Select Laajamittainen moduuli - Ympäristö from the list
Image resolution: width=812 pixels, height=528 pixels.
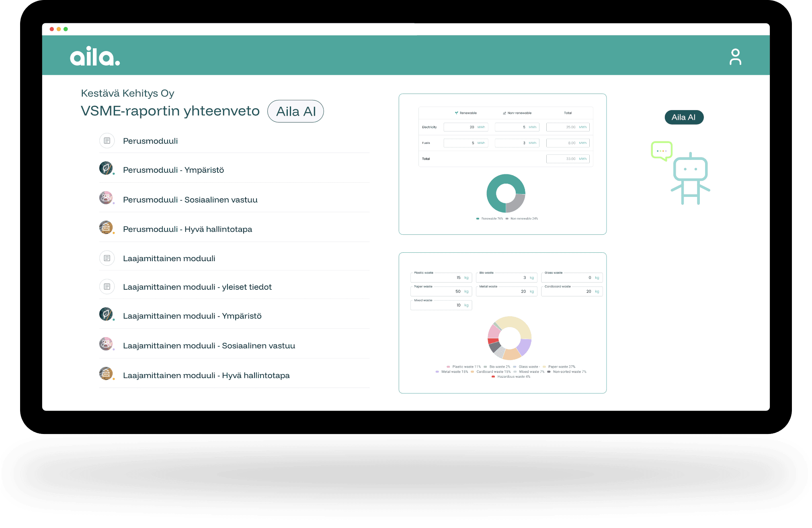click(192, 316)
